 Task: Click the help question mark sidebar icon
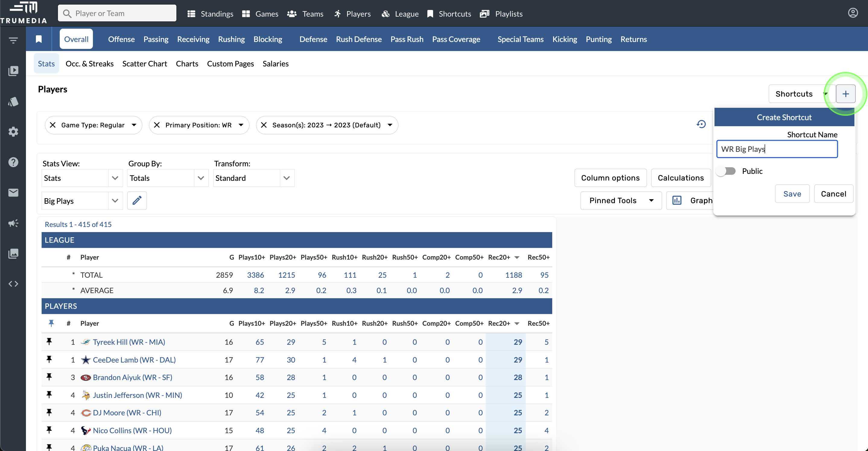pyautogui.click(x=13, y=162)
